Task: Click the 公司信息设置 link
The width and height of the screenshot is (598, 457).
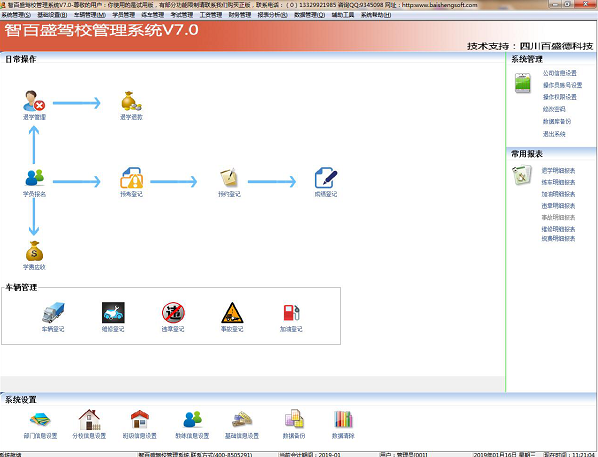Action: click(x=559, y=73)
